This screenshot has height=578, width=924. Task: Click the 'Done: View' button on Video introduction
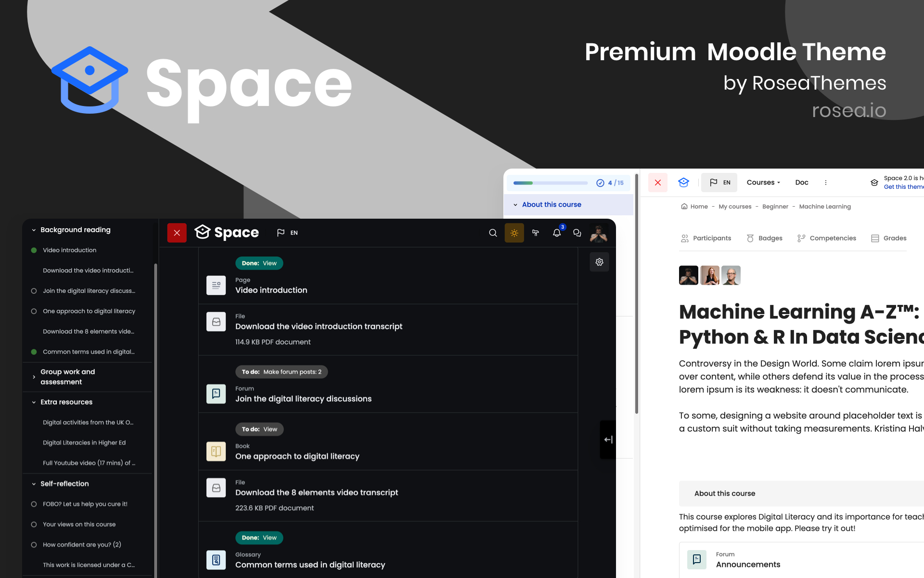259,263
